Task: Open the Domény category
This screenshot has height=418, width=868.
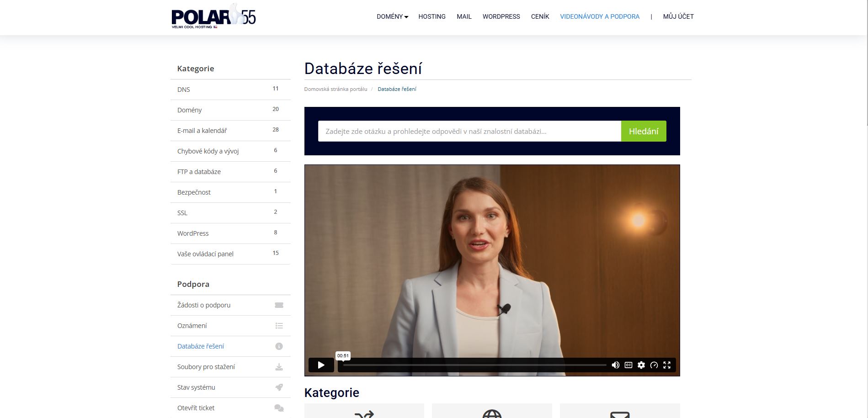Action: [x=230, y=110]
